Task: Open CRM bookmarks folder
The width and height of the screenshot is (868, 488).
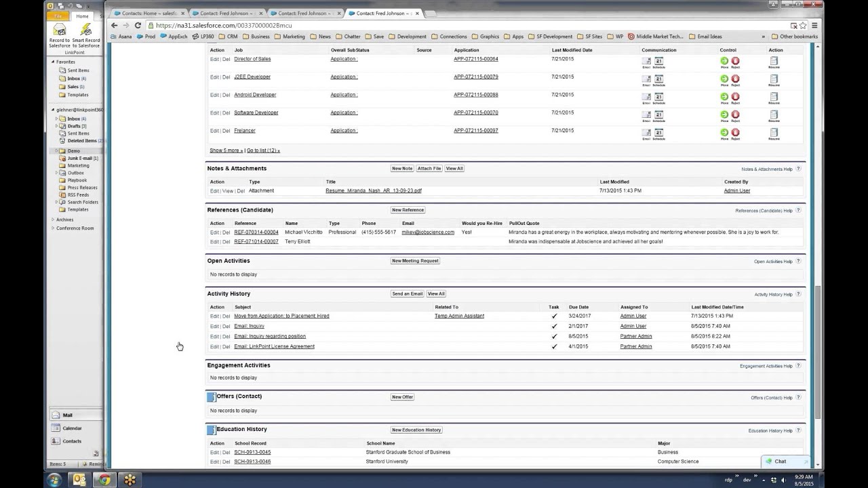Action: (229, 37)
